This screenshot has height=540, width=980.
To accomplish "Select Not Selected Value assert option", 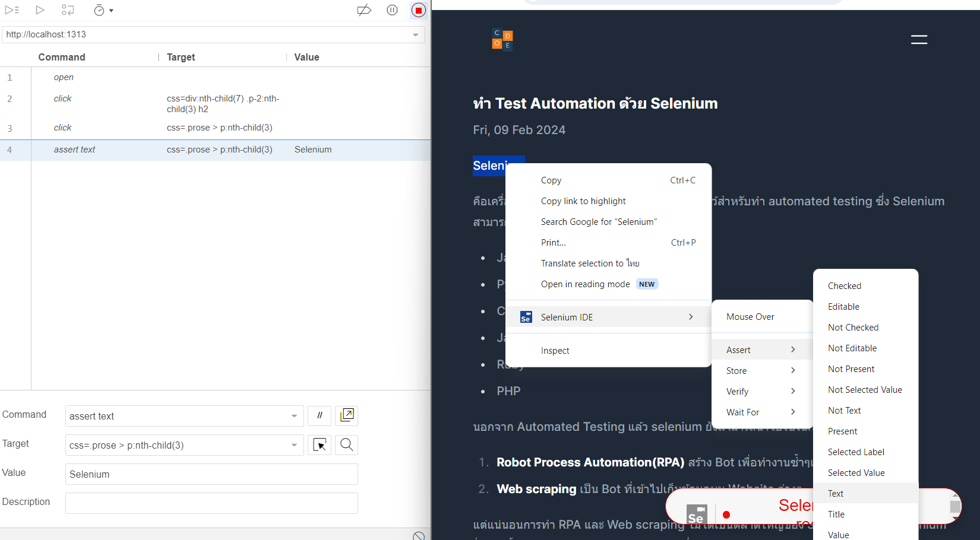I will [x=865, y=390].
